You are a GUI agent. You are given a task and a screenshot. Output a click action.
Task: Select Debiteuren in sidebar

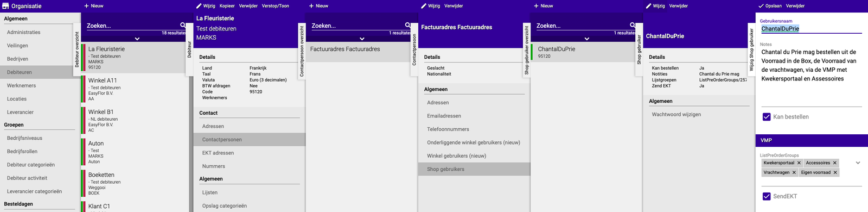(x=40, y=72)
